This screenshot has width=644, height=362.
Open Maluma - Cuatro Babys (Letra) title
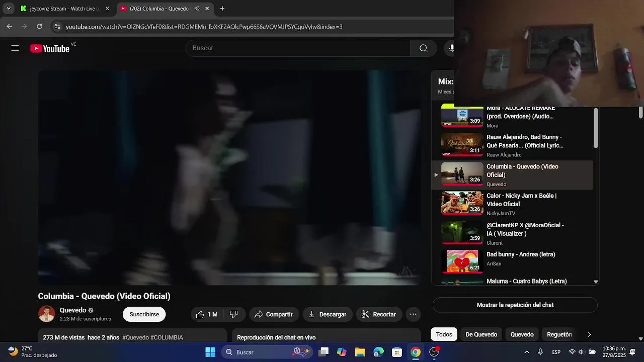pos(527,282)
